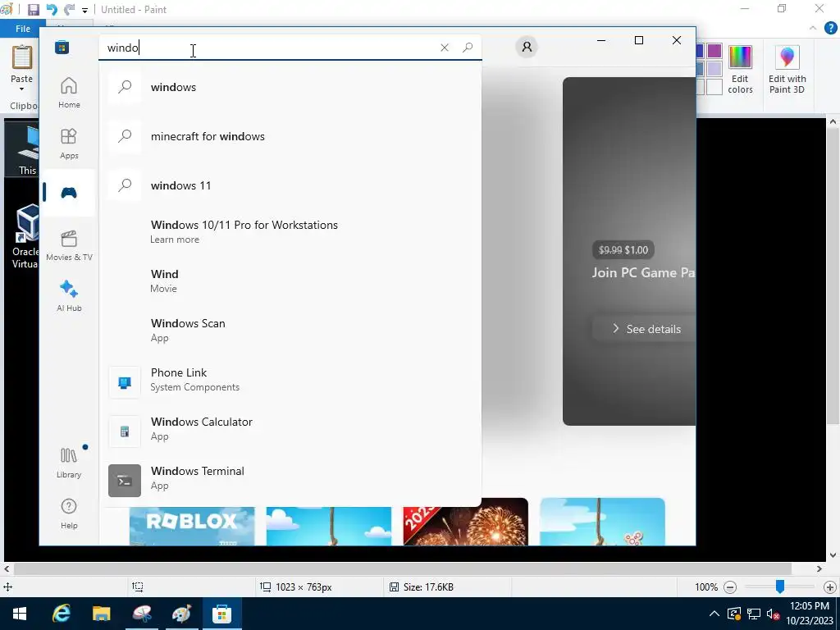Click the search magnifier button in the Store
Image resolution: width=840 pixels, height=630 pixels.
pyautogui.click(x=467, y=48)
